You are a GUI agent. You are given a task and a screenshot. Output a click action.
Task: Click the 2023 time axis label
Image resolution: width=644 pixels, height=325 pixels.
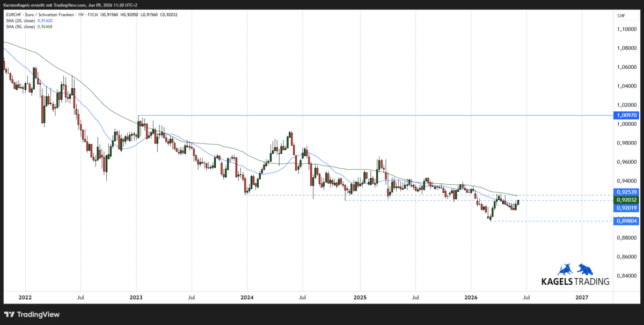click(x=136, y=297)
